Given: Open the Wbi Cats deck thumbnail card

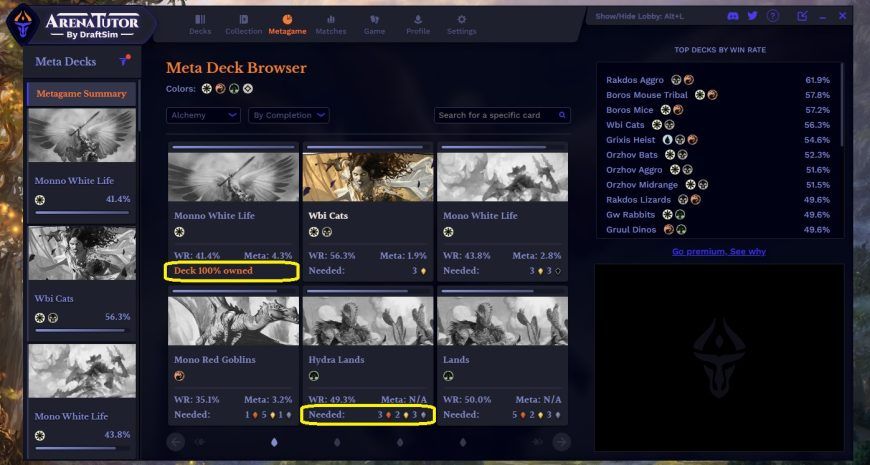Looking at the screenshot, I should coord(368,211).
